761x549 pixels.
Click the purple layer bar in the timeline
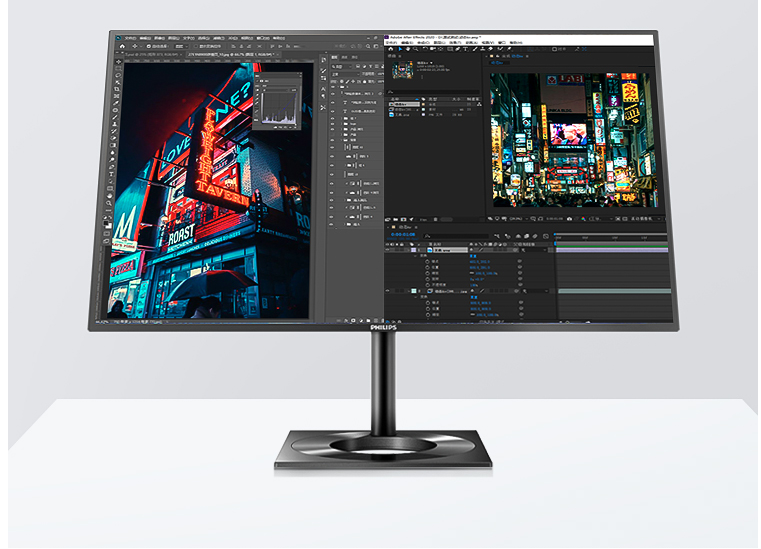tap(613, 250)
